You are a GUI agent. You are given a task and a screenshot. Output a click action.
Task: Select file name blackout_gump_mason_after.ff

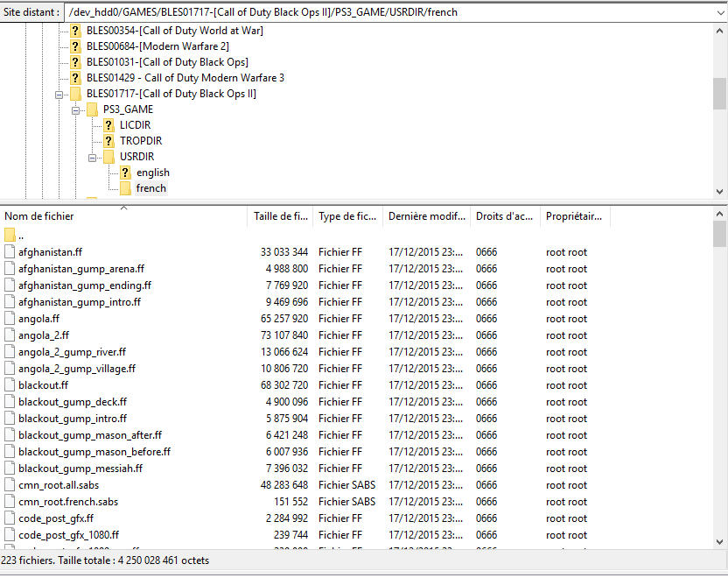(x=90, y=435)
